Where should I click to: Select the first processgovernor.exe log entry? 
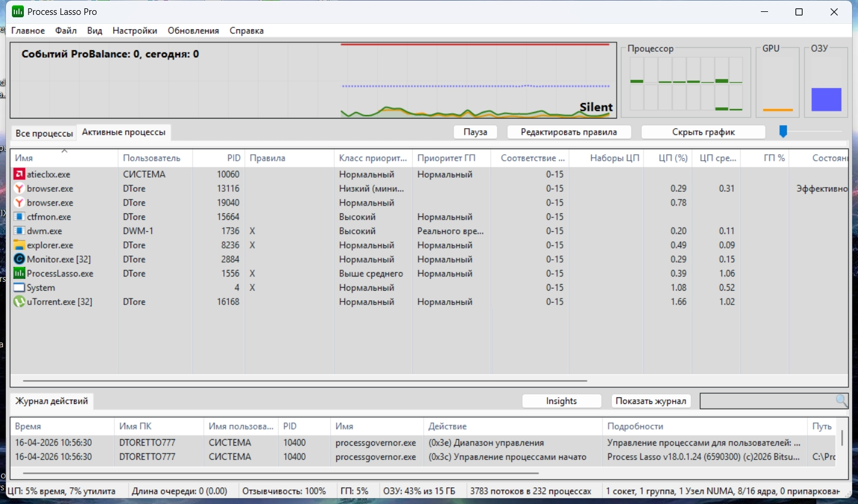424,443
